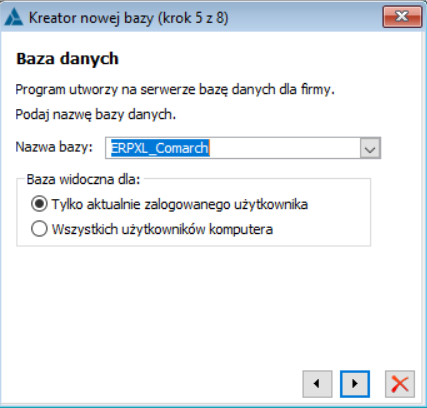The image size is (427, 408).
Task: Click the Tylko aktualnie zalogowanego użytkownika label text
Action: pos(180,204)
